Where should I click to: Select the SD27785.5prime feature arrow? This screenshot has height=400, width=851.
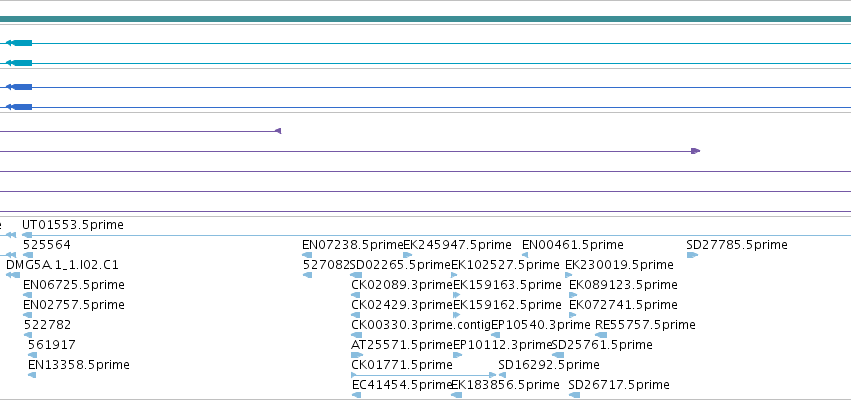coord(692,255)
